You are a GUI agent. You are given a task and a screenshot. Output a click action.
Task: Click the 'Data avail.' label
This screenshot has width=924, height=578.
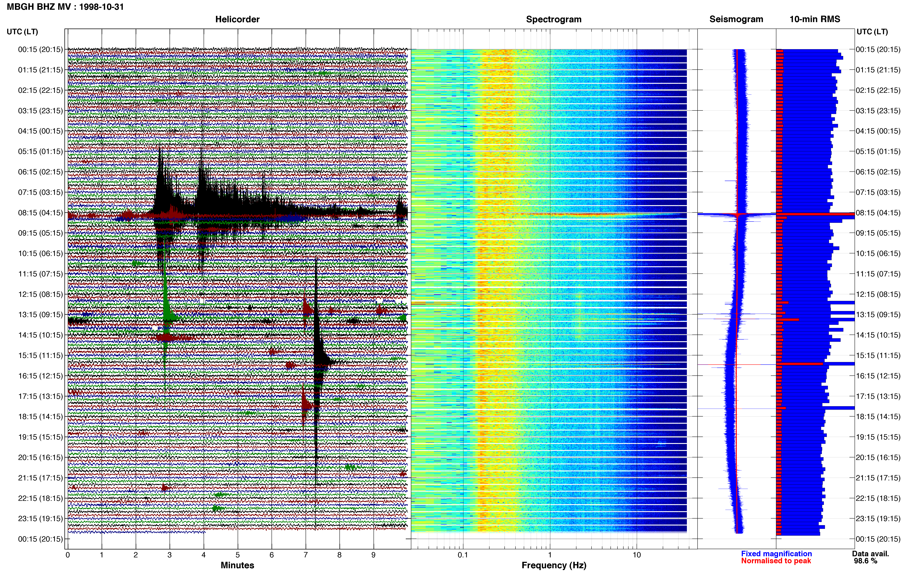click(870, 554)
